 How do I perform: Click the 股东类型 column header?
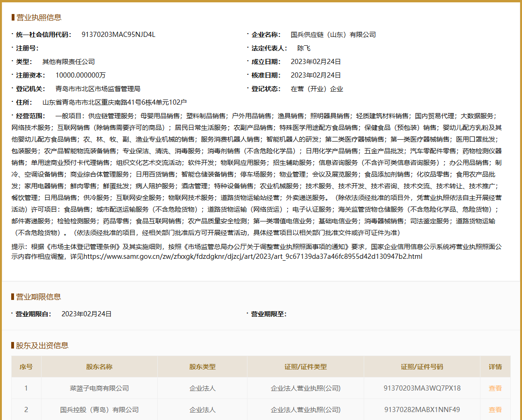(203, 367)
